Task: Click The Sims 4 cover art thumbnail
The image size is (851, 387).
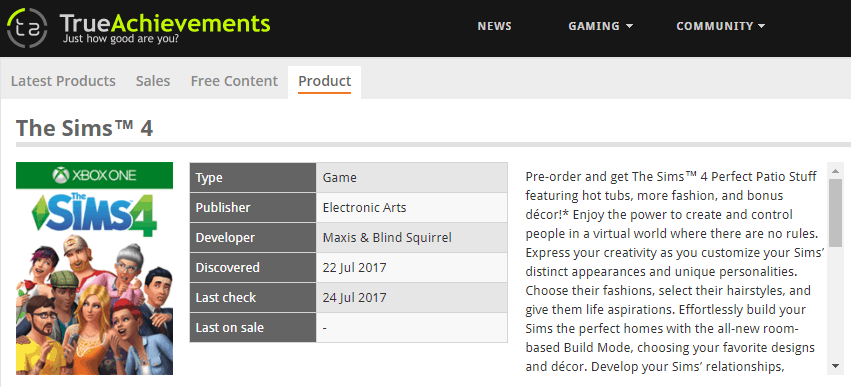Action: [x=94, y=268]
